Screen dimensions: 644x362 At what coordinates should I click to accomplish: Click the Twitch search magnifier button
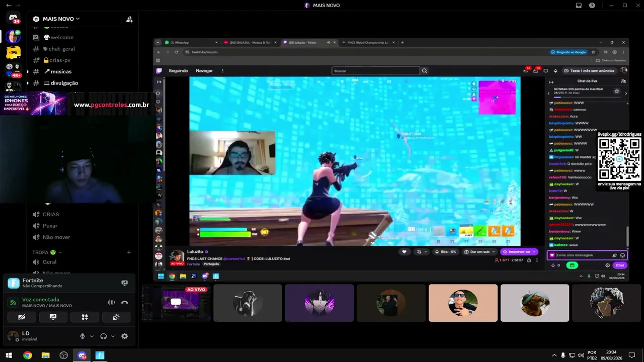coord(424,71)
